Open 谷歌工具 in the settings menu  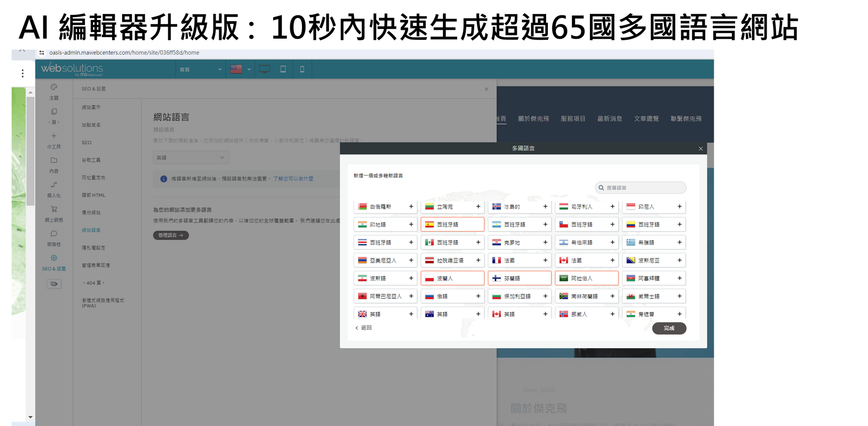[91, 160]
